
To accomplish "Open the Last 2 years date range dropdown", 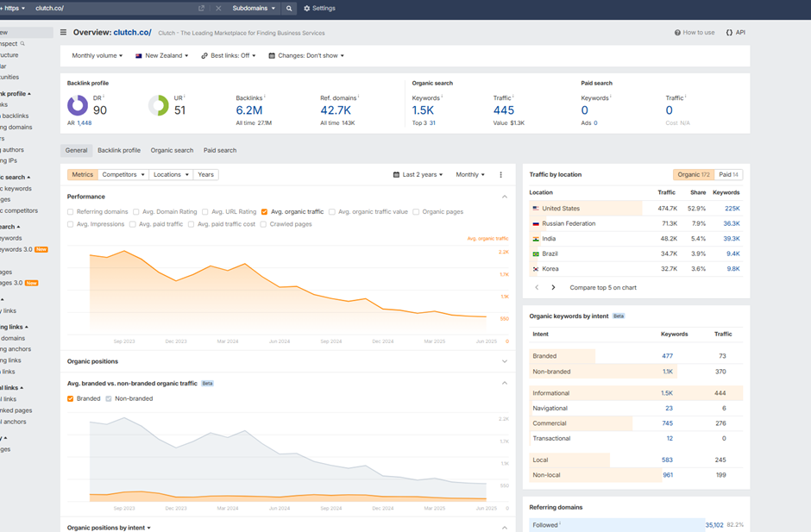I will 418,175.
